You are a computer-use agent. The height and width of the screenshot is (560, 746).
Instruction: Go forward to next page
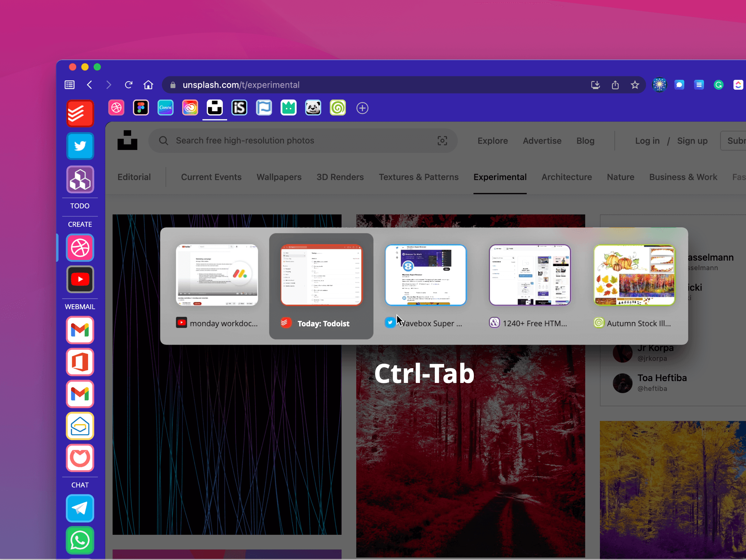[109, 85]
